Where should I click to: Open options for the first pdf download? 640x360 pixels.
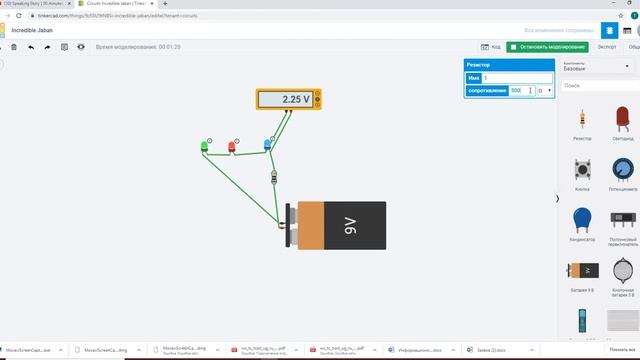pos(296,350)
